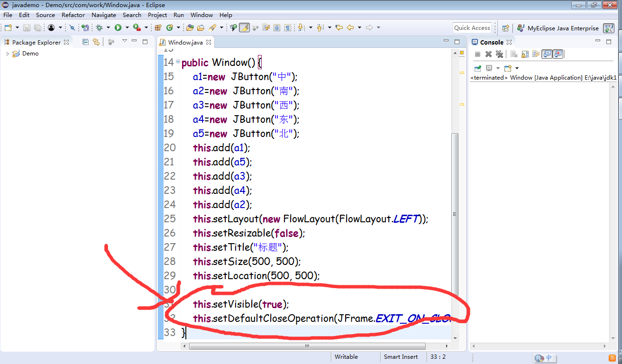This screenshot has height=364, width=622.
Task: Click the New file toolbar icon
Action: (8, 27)
